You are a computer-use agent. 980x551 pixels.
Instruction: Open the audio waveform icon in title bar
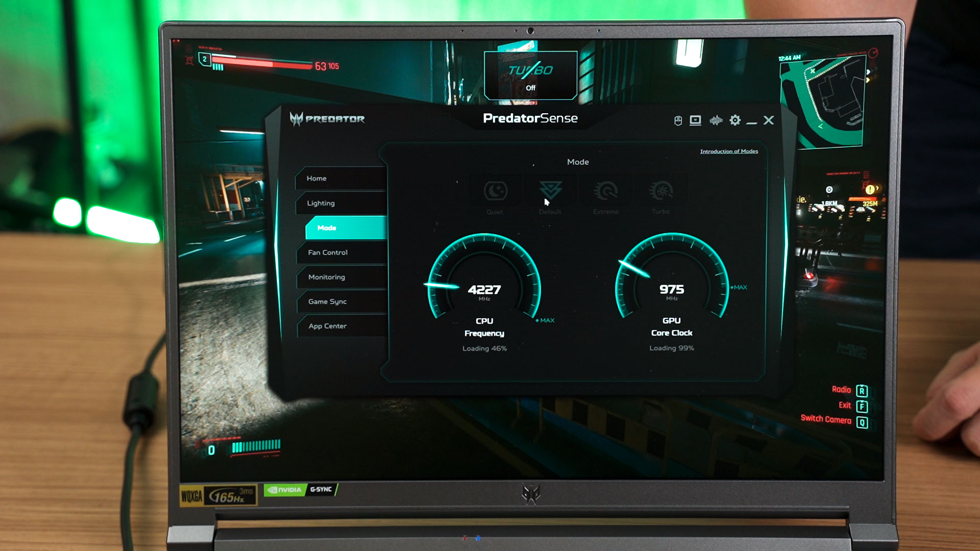(716, 120)
